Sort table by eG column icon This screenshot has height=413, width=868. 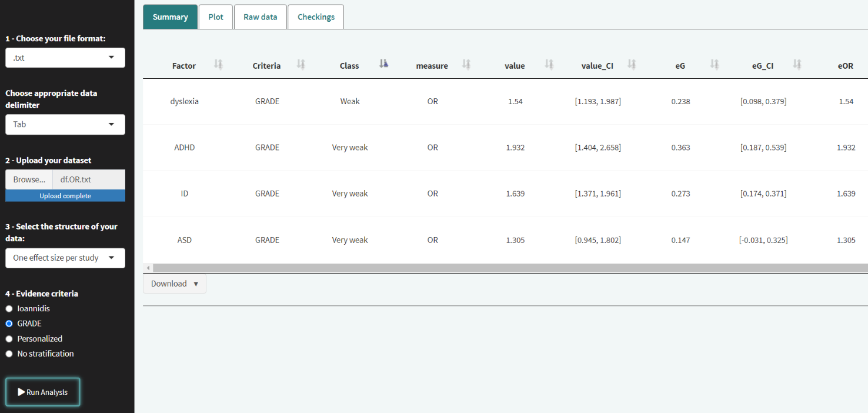click(x=715, y=65)
